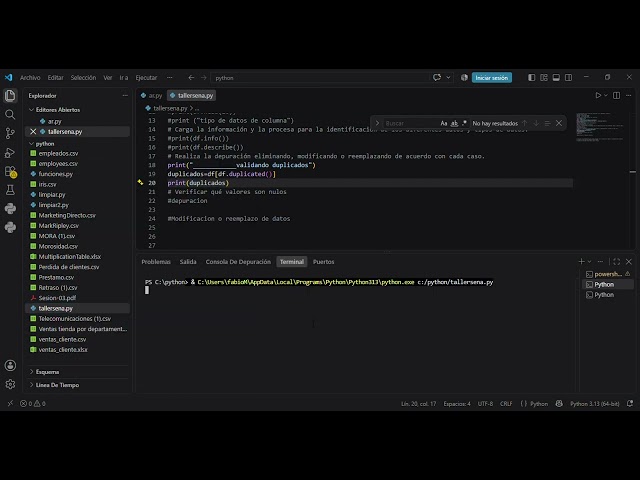Open empleados.csv in the explorer
The width and height of the screenshot is (640, 480).
pos(58,153)
